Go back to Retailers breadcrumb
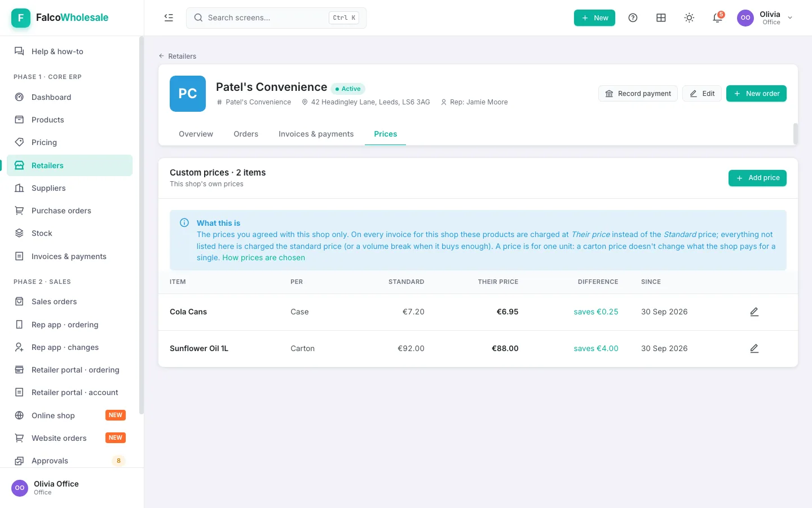The image size is (812, 508). (x=177, y=56)
